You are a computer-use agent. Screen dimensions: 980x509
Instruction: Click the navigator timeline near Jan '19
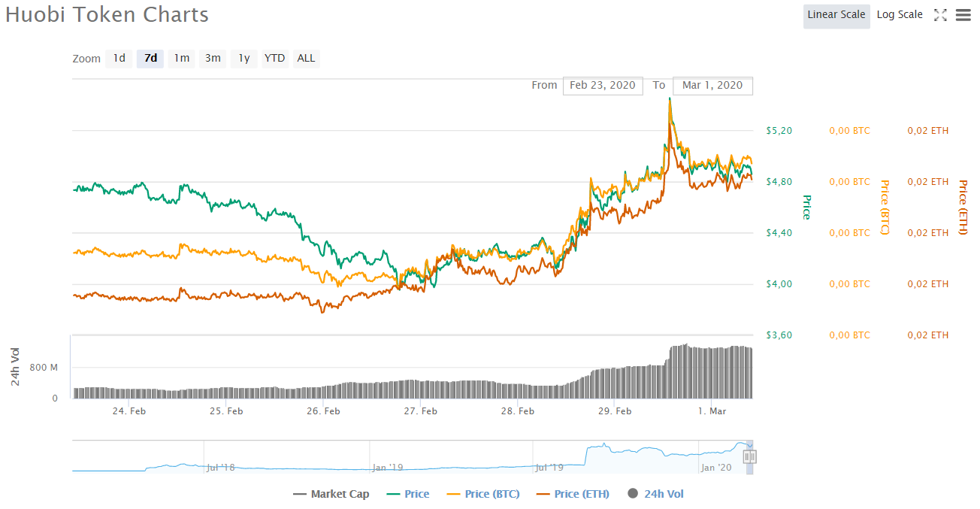coord(387,459)
